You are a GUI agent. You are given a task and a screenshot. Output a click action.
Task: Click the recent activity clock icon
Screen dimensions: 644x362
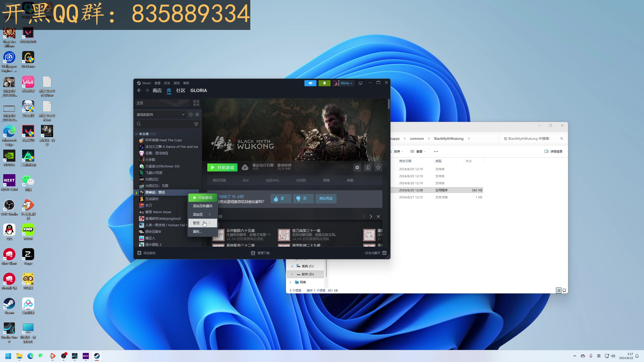pos(191,115)
